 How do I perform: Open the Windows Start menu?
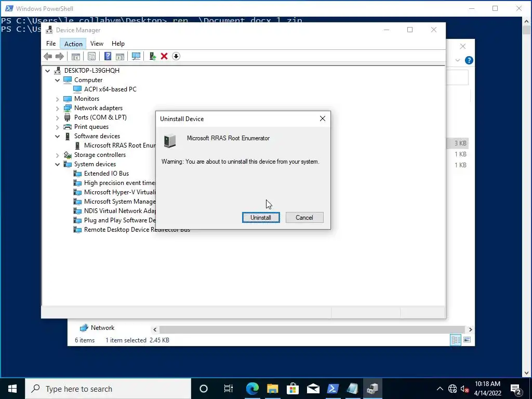(x=12, y=389)
